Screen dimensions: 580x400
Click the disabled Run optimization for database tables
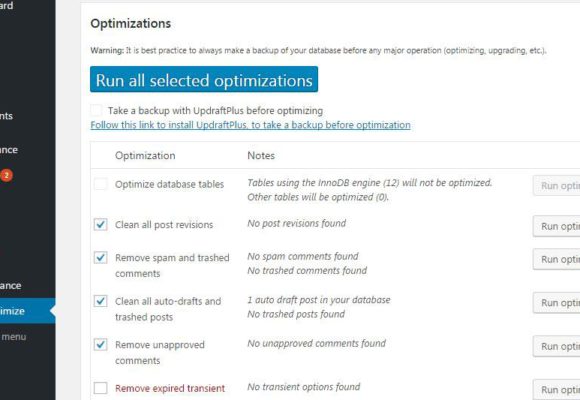pos(557,186)
